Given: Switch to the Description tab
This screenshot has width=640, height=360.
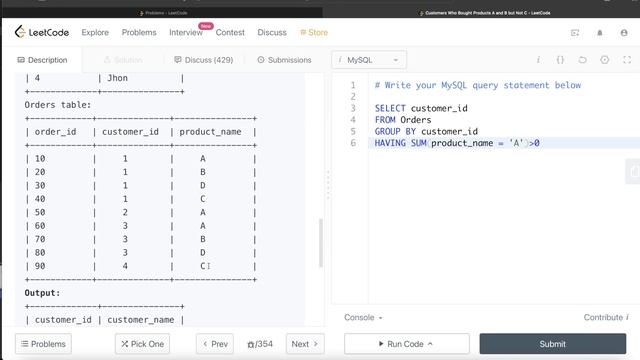Looking at the screenshot, I should tap(42, 60).
